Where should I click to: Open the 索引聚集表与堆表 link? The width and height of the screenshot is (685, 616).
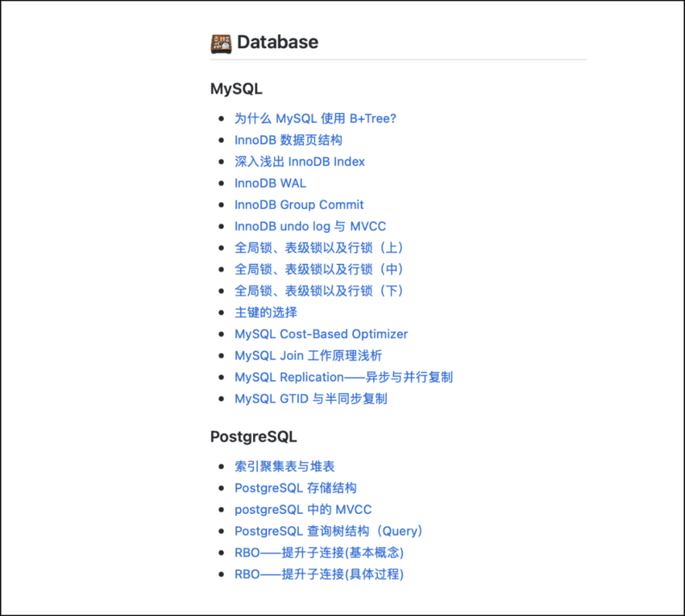point(284,466)
